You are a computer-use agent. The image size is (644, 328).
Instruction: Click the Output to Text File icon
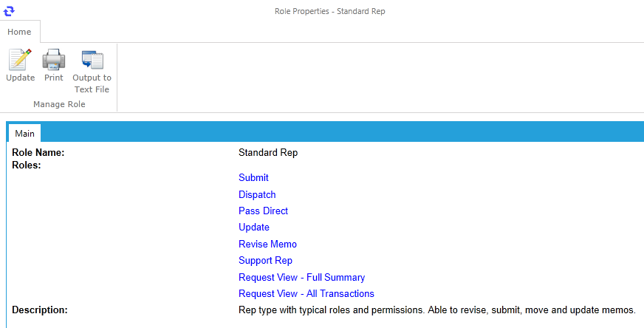[92, 60]
